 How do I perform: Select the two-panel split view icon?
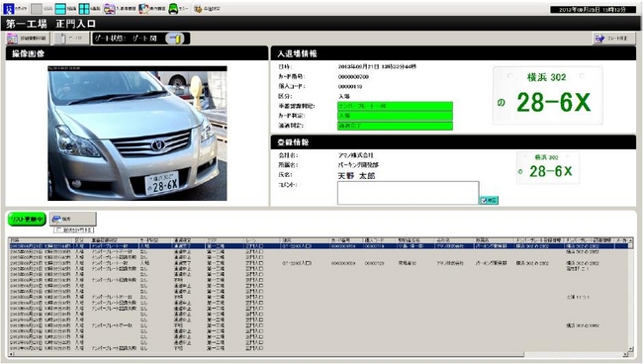pos(60,9)
